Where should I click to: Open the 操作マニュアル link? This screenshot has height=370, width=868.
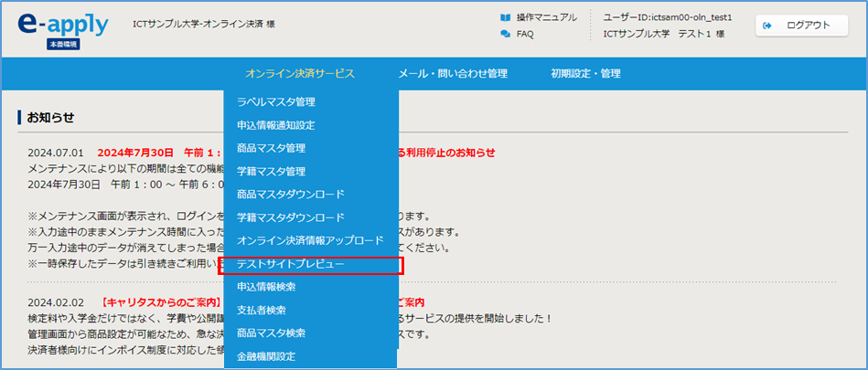click(546, 17)
